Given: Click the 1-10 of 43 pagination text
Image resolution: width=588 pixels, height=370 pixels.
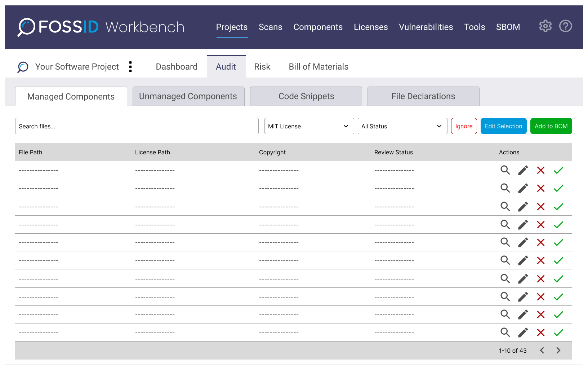Looking at the screenshot, I should [513, 351].
